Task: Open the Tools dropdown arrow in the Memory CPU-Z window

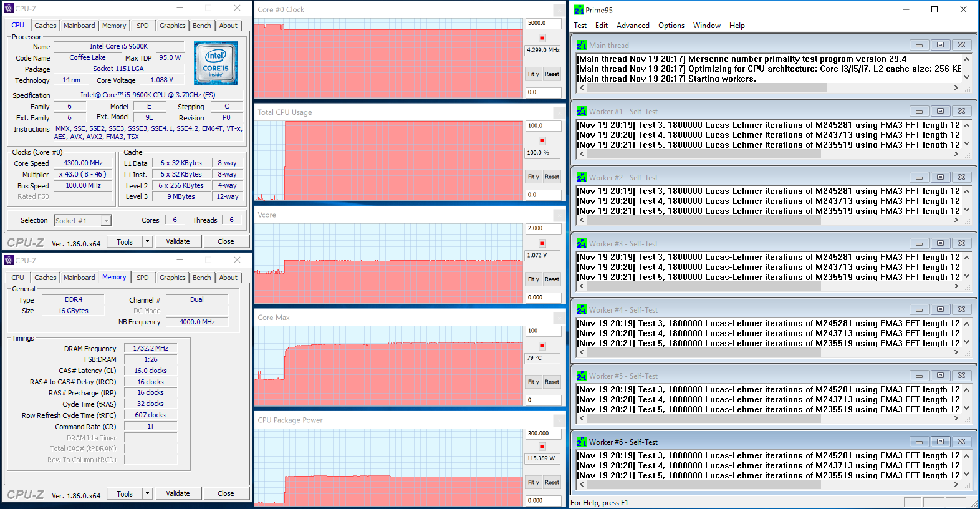Action: (147, 493)
